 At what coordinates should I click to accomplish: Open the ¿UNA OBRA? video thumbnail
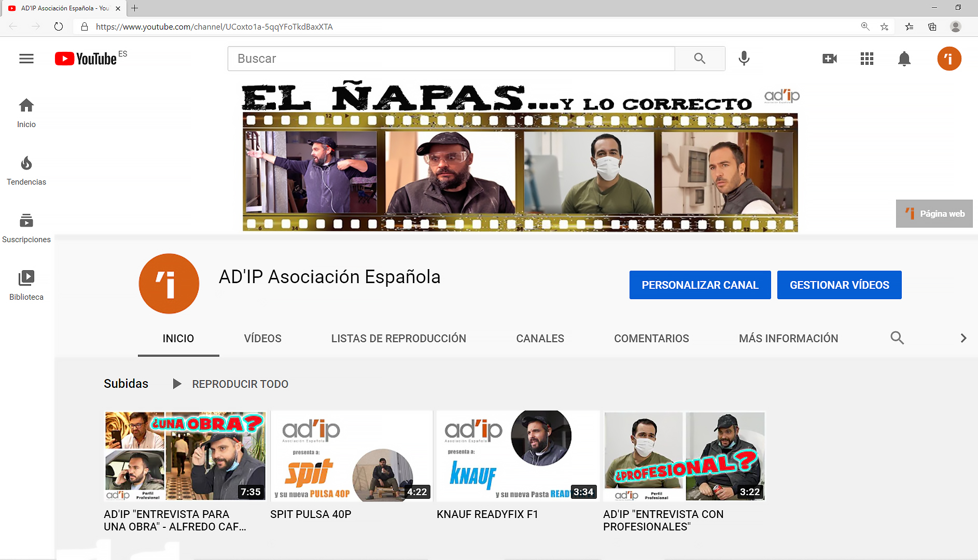185,456
